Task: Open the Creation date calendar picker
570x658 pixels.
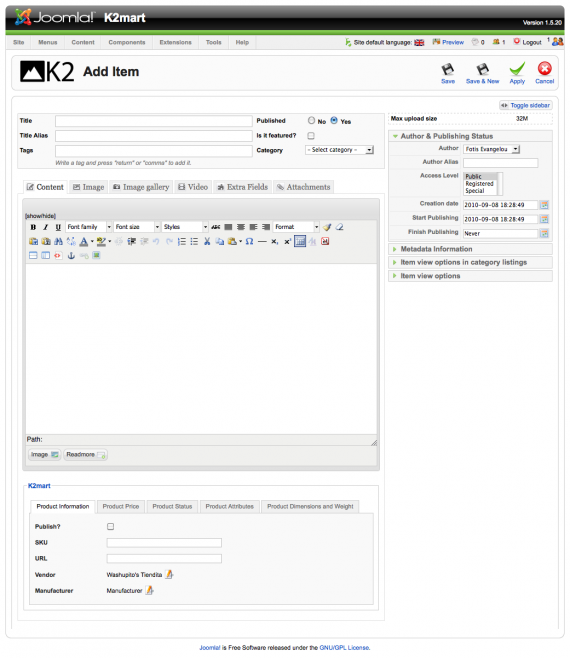Action: [544, 205]
